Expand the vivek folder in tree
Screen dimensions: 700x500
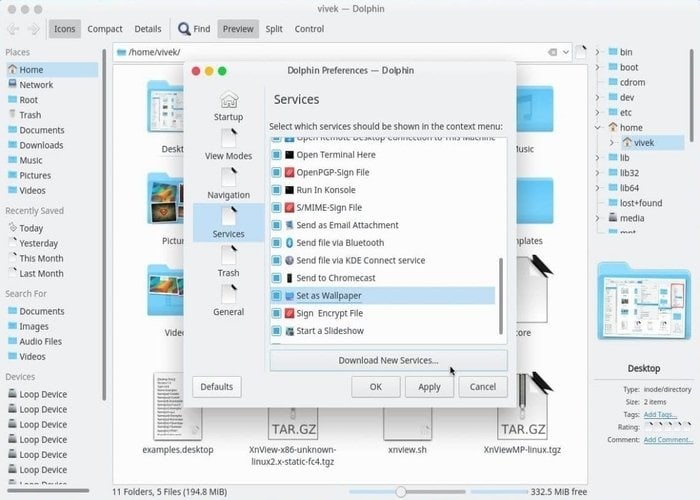(612, 143)
